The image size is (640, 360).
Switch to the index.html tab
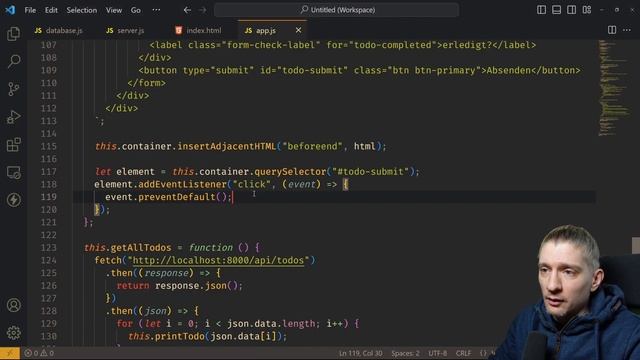(198, 31)
